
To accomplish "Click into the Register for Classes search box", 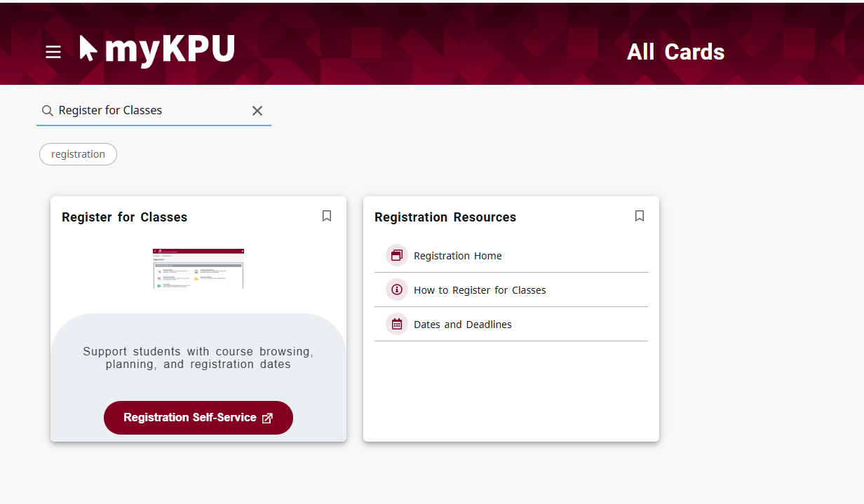I will (x=147, y=111).
